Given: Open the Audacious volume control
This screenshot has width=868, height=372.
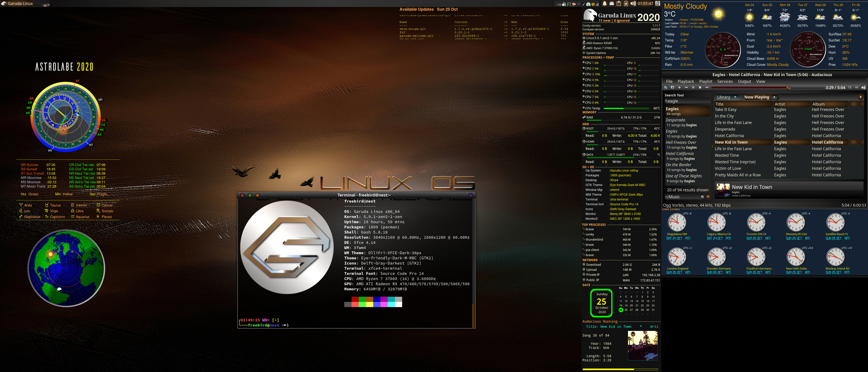Looking at the screenshot, I should 863,88.
